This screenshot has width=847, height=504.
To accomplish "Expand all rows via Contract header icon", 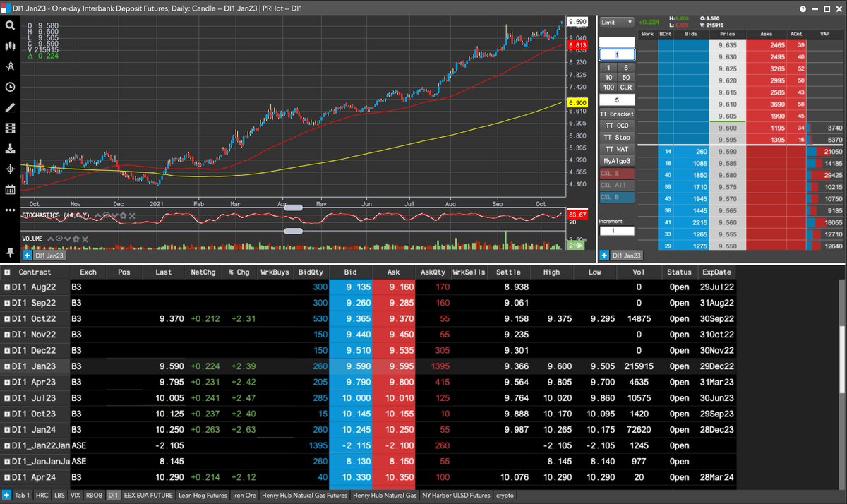I will [x=7, y=272].
